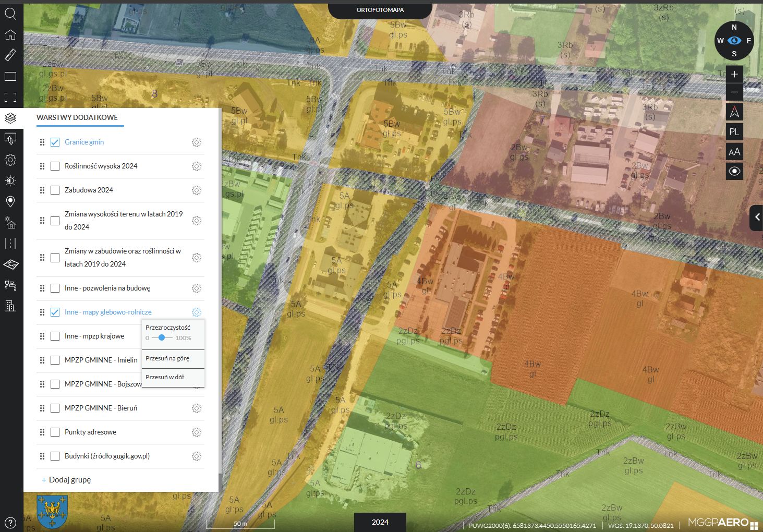Enable the Punkty adresowe layer

pos(55,432)
